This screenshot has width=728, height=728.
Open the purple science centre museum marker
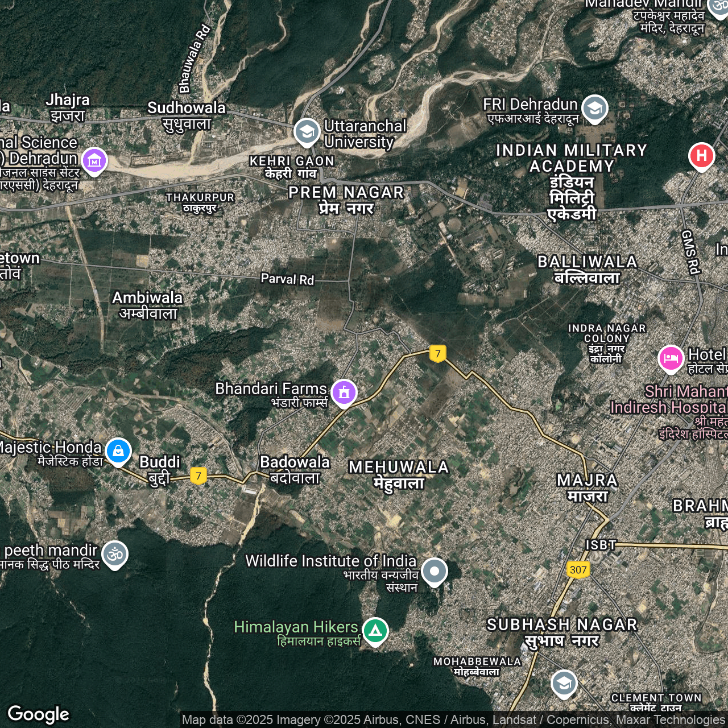94,161
